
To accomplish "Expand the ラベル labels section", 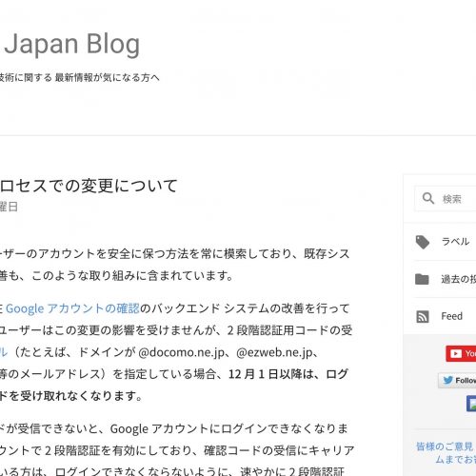I will [446, 242].
